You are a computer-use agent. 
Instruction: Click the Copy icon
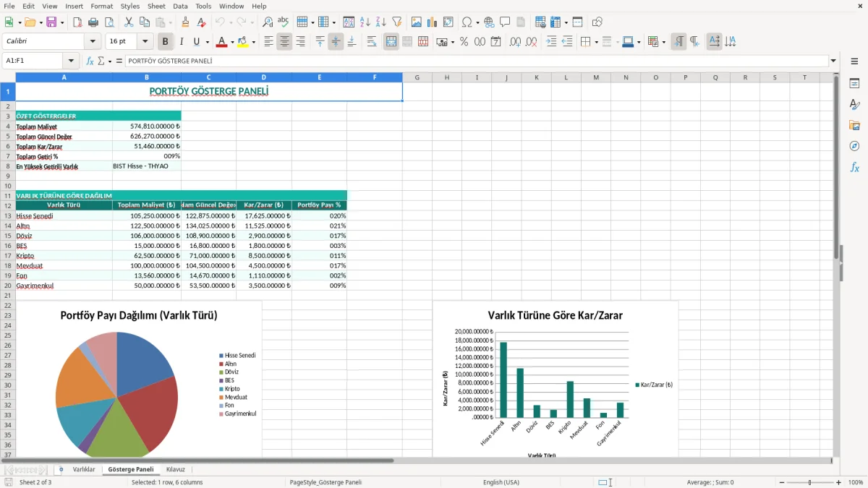point(143,22)
